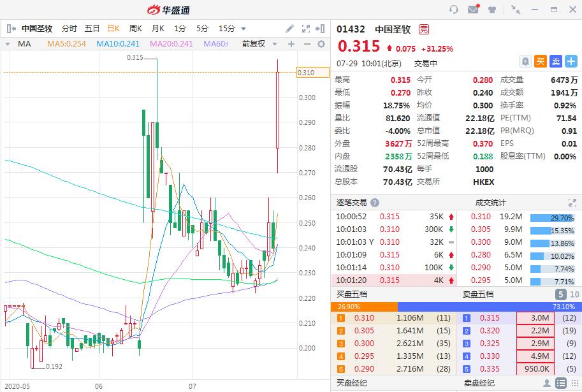Select the 5分 chart tab
Image resolution: width=582 pixels, height=392 pixels.
tap(202, 29)
